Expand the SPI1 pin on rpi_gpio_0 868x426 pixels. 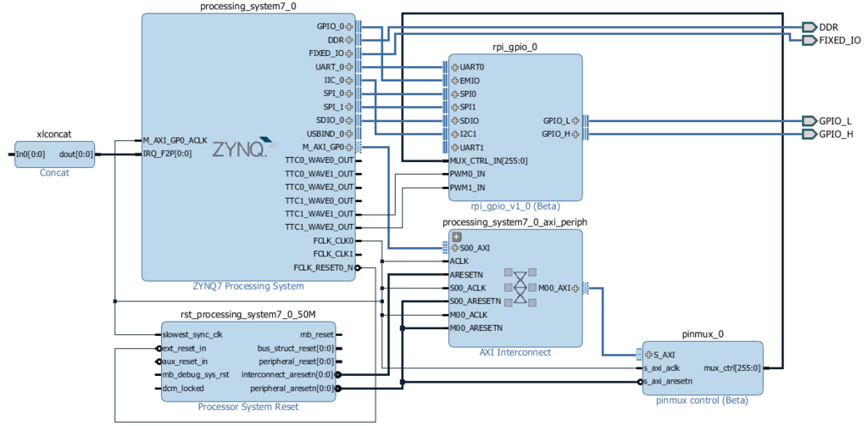tap(455, 107)
